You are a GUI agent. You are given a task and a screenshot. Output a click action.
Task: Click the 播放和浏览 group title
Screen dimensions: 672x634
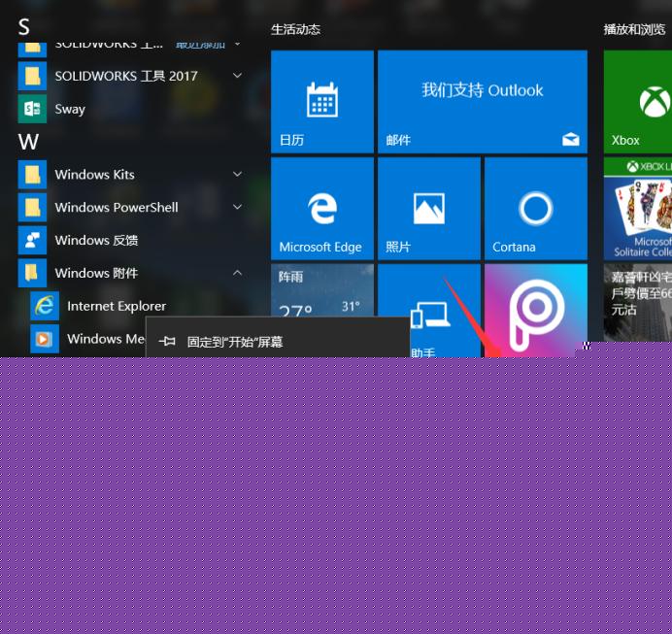tap(635, 29)
